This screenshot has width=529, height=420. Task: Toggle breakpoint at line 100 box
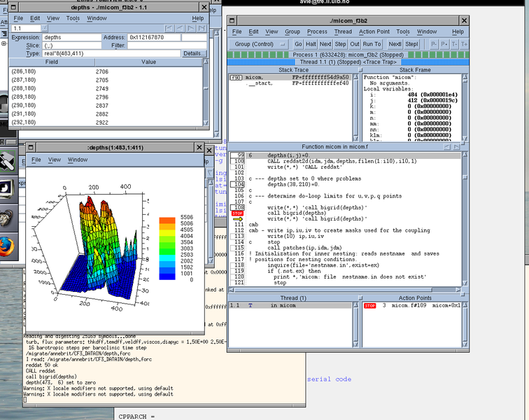click(239, 161)
